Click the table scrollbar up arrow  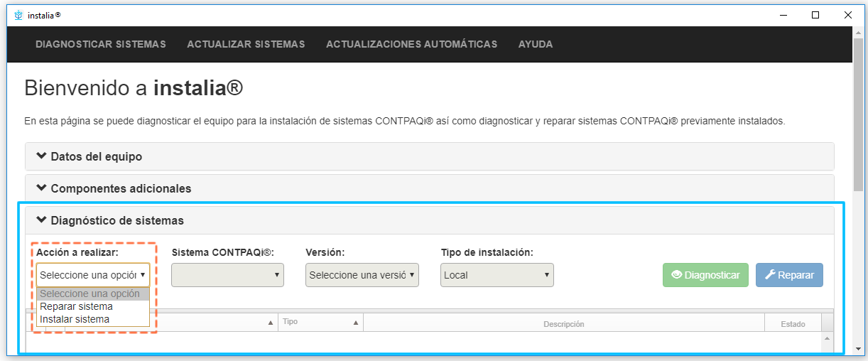click(x=827, y=339)
